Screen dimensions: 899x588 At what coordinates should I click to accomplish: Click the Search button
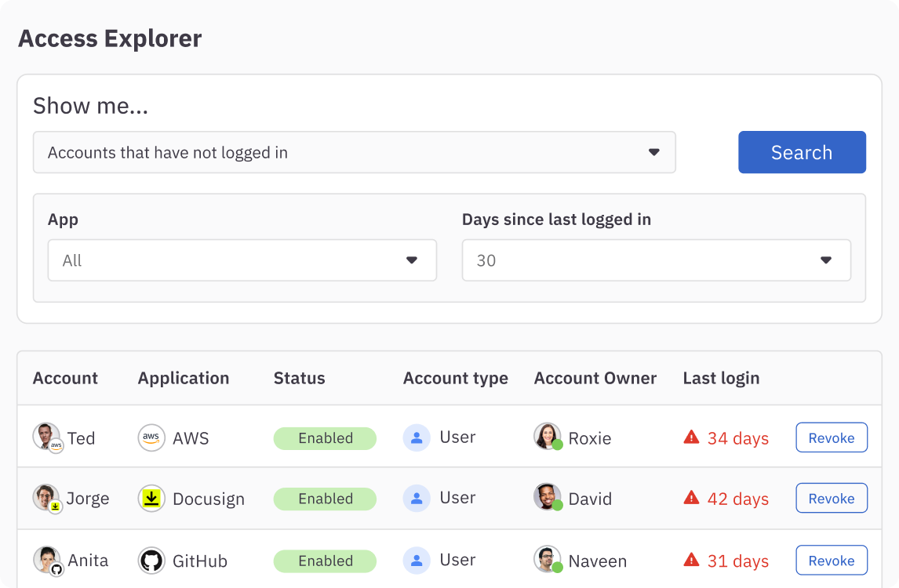click(x=802, y=152)
